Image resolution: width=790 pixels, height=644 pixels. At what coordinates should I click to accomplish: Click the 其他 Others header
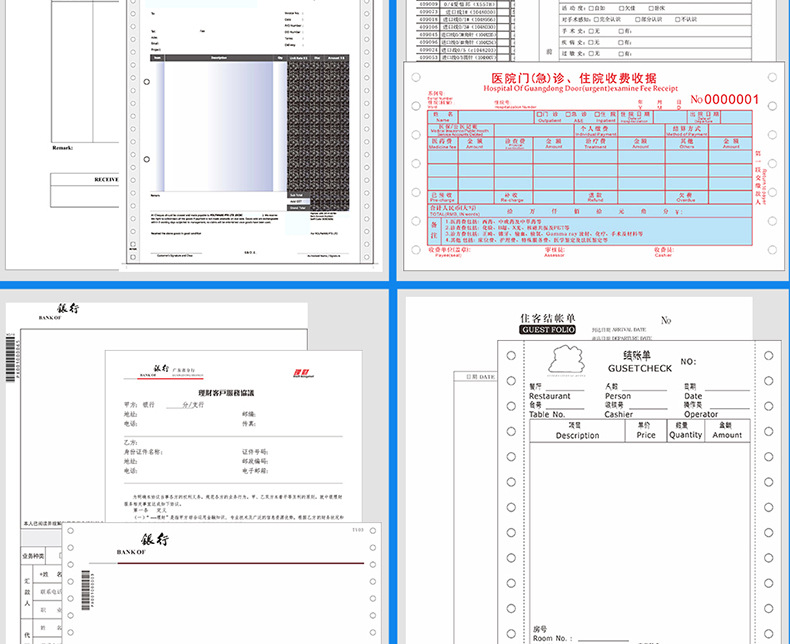(x=687, y=143)
